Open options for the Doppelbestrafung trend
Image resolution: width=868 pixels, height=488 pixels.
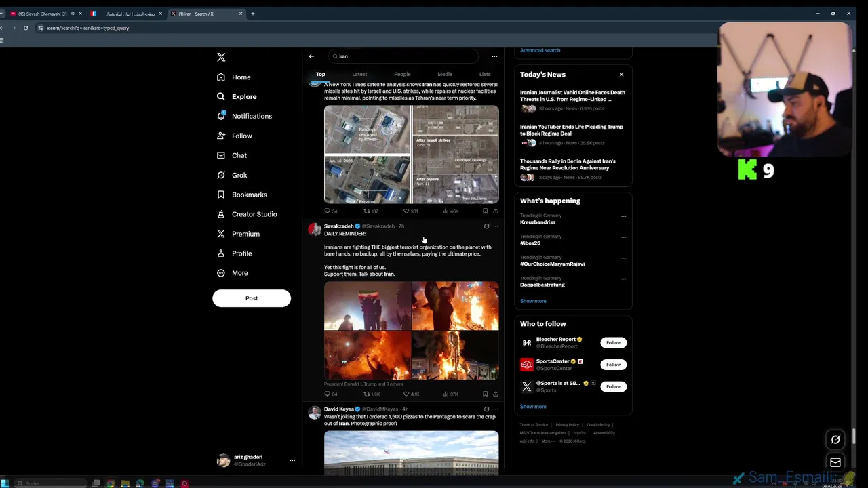623,279
